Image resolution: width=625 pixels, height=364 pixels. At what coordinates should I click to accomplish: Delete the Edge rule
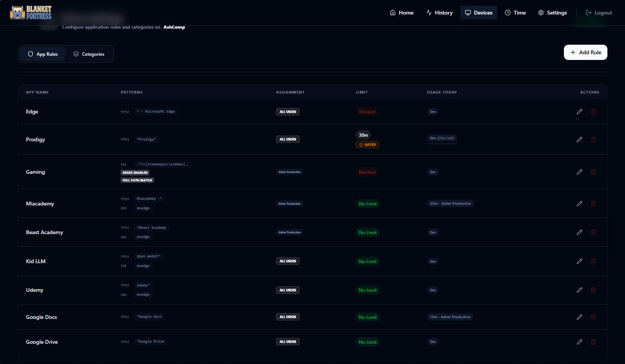pos(593,112)
